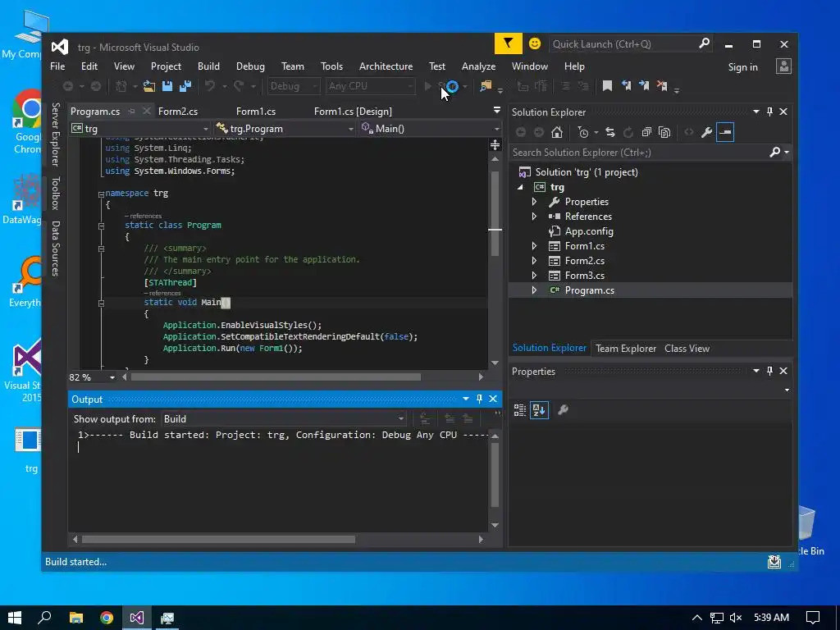
Task: Click Pending Changes Filter clock icon
Action: tap(583, 132)
